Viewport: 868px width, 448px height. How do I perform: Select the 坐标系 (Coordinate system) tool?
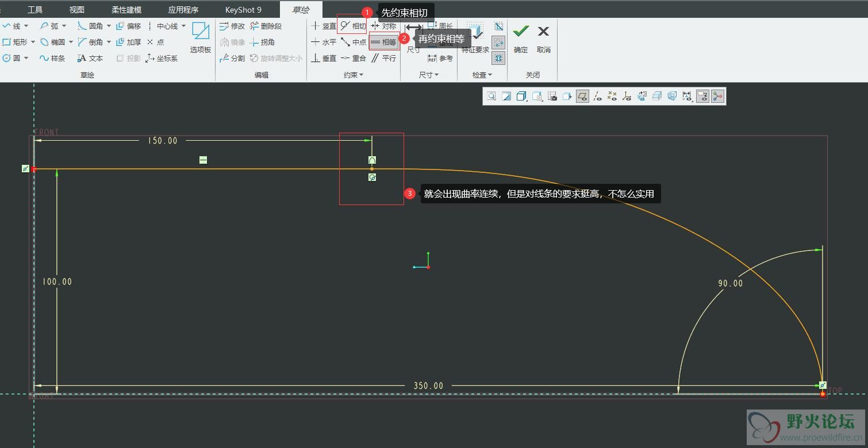pos(162,58)
